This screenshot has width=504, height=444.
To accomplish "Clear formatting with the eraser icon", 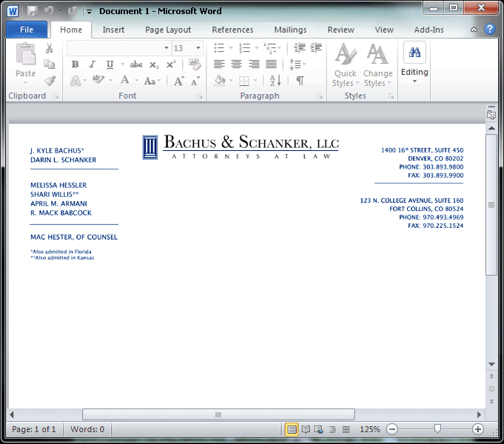I will (x=195, y=64).
